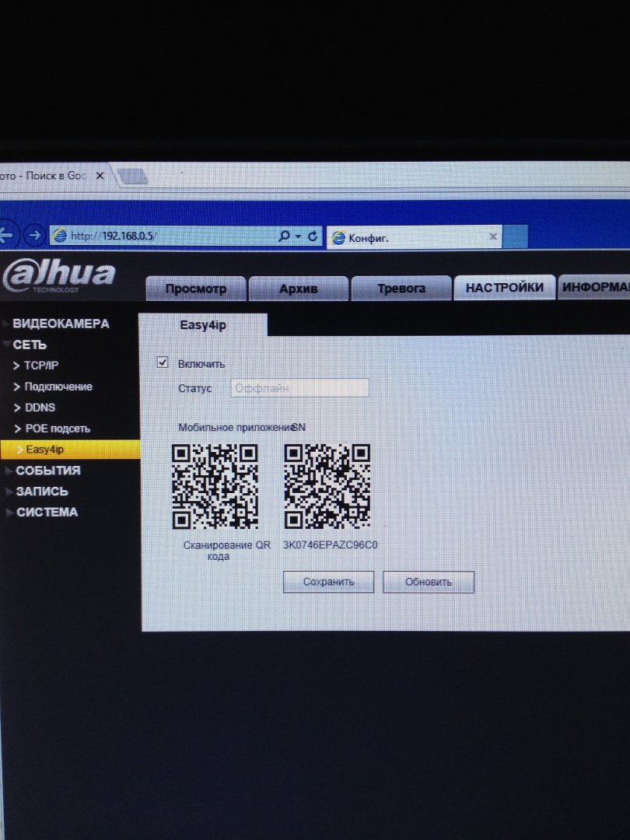Click the mobile application QR code
Viewport: 630px width, 840px height.
click(x=215, y=486)
